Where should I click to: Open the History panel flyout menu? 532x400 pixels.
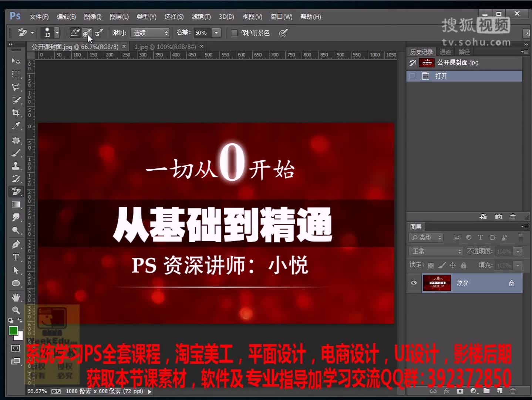click(x=525, y=52)
